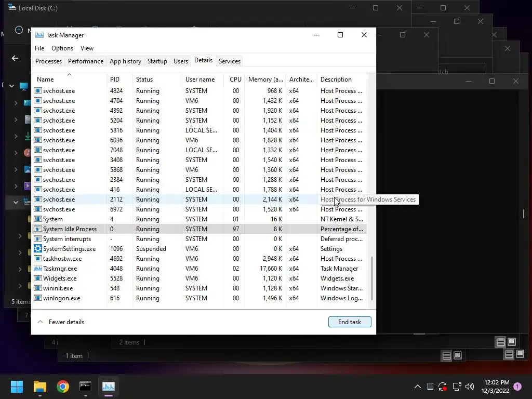Click the Suspended status of SystemSettings.exe
Screen dimensions: 532x399
(151, 249)
